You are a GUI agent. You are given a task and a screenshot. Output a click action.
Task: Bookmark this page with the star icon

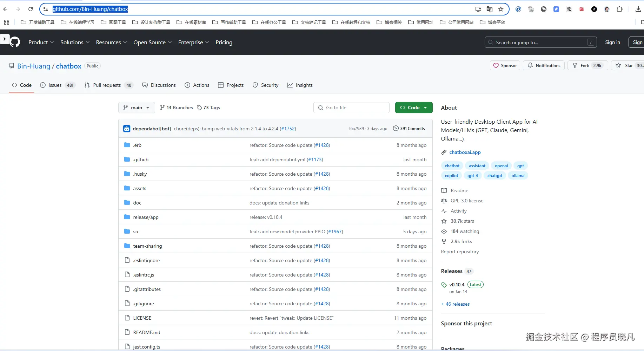coord(501,9)
